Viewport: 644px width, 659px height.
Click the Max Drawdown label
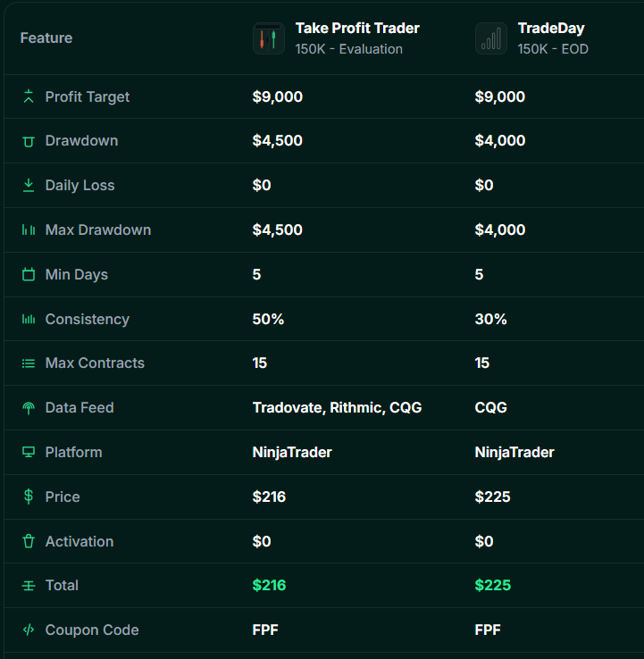[x=98, y=229]
